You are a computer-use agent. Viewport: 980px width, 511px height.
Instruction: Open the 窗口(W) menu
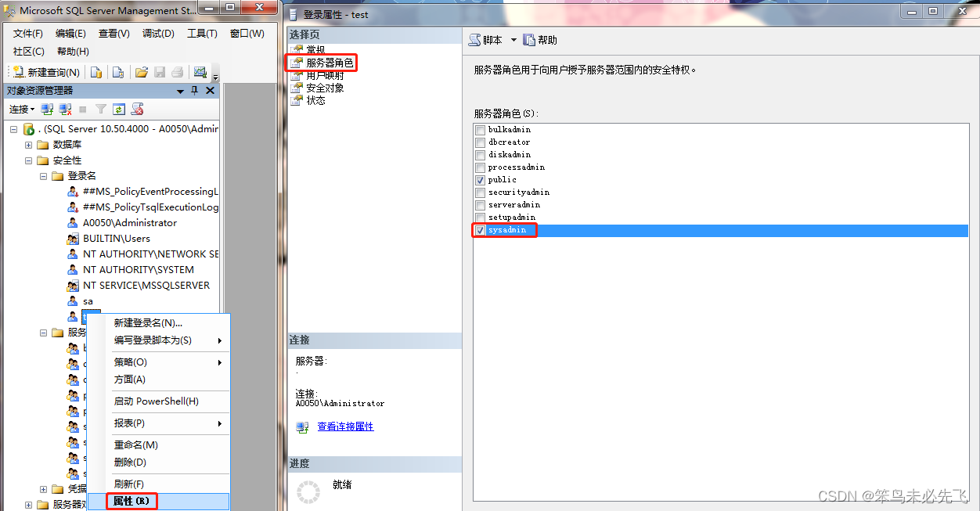[x=247, y=34]
